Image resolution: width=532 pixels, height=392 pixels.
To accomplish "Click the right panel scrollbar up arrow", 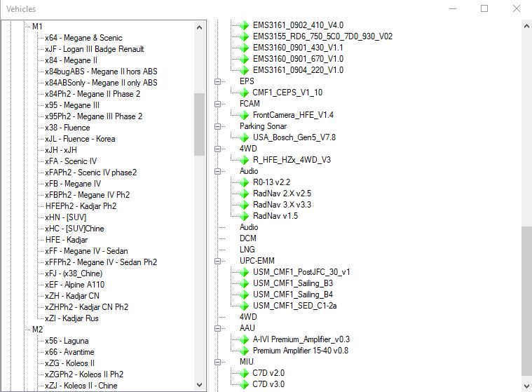I will pyautogui.click(x=526, y=26).
